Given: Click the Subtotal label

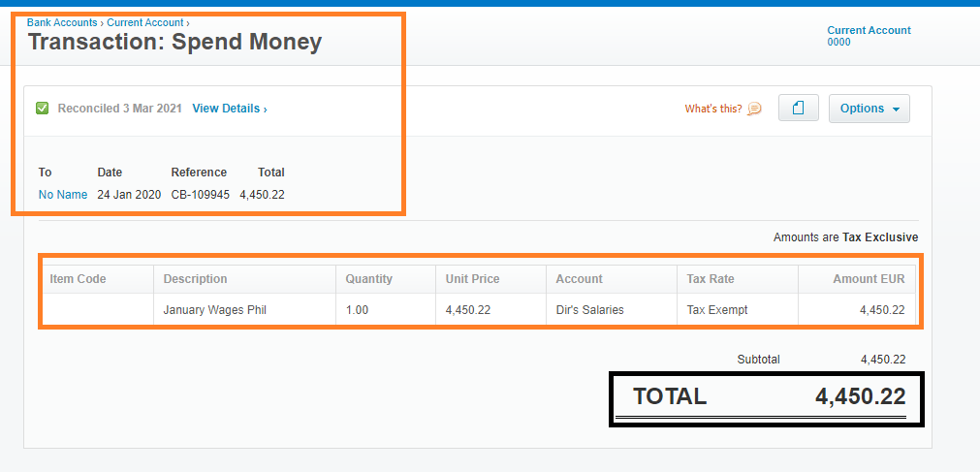Looking at the screenshot, I should pyautogui.click(x=759, y=360).
